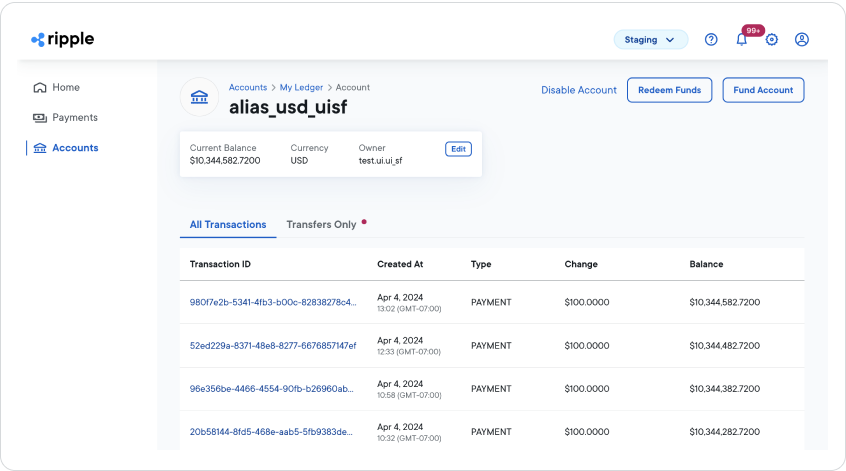Click 12:33 (GMT-07:00) timestamp

tap(409, 352)
